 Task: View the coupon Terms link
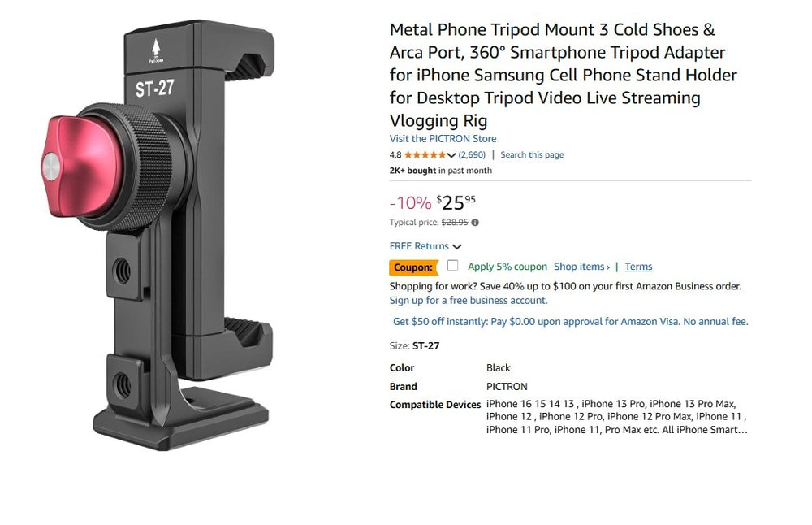(638, 267)
